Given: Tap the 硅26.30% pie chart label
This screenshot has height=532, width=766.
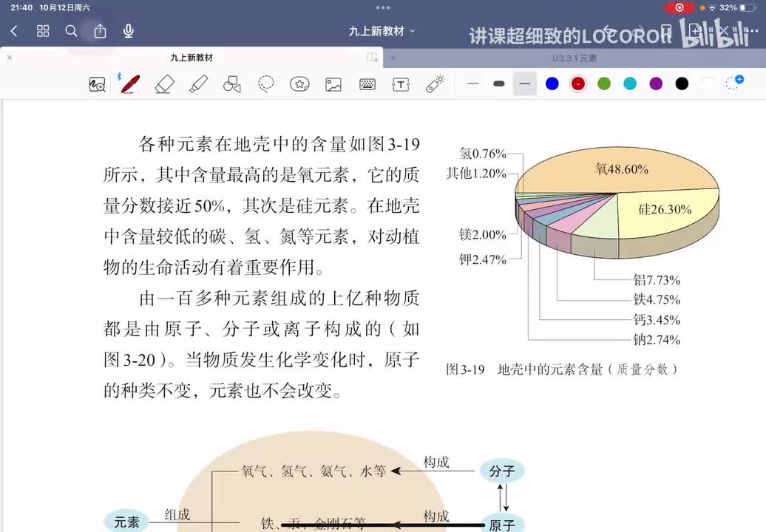Looking at the screenshot, I should point(665,210).
